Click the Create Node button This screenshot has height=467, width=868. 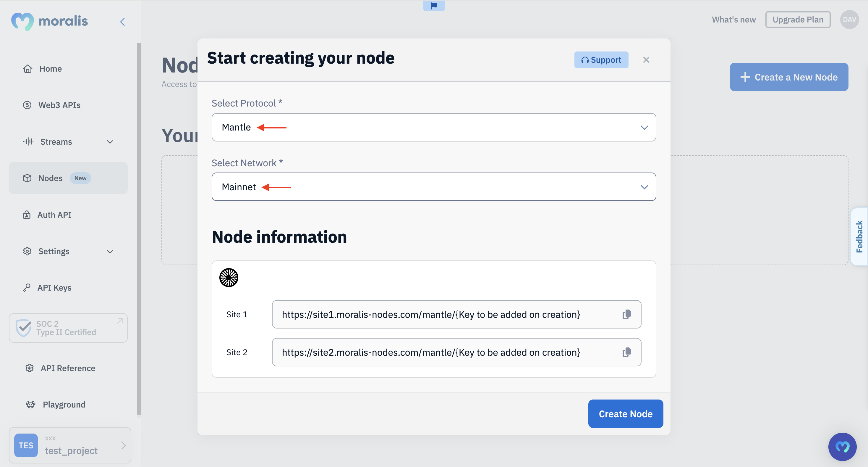pyautogui.click(x=626, y=413)
